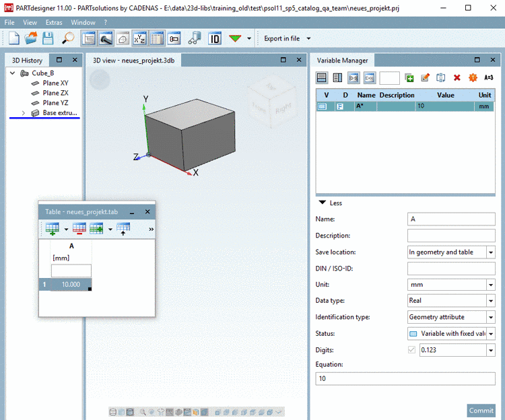This screenshot has width=505, height=420.
Task: Click the magnifier search icon in toolbar
Action: pos(68,39)
